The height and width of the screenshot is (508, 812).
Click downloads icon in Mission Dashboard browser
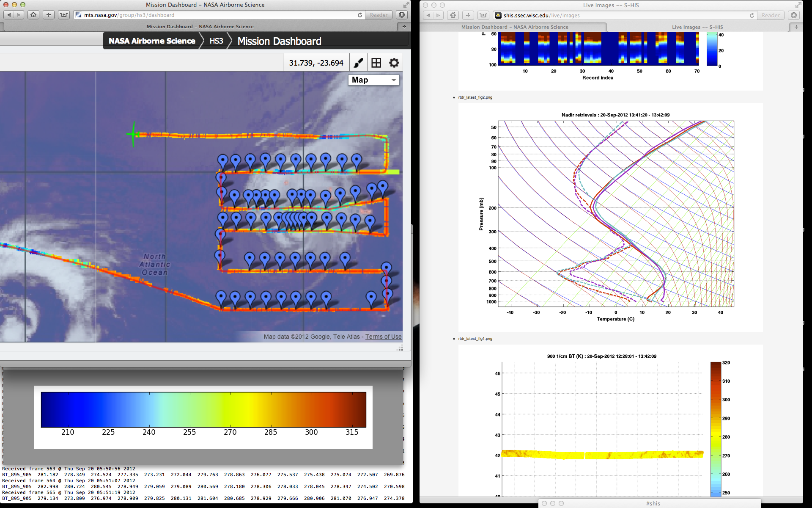pyautogui.click(x=402, y=15)
